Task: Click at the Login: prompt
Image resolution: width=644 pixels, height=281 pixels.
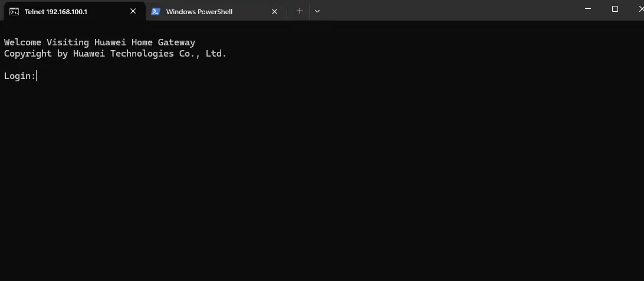Action: coord(20,76)
